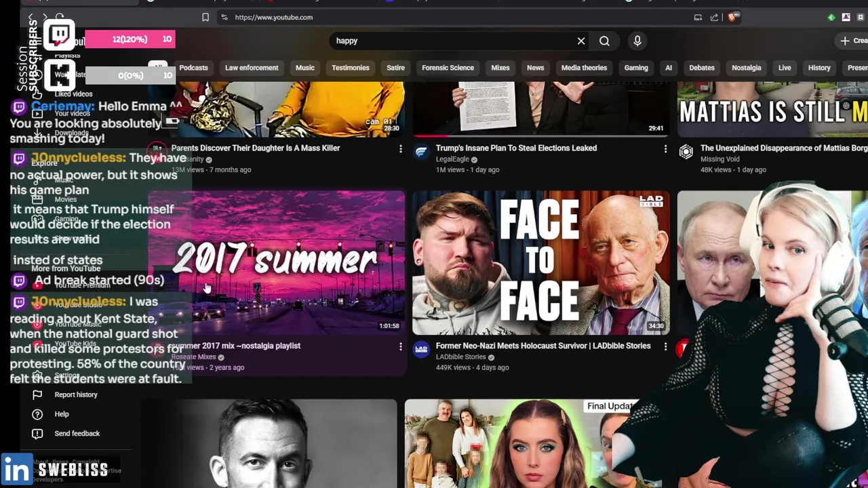Visit the Missing Void channel name
Screen dimensions: 868x488
pyautogui.click(x=720, y=159)
